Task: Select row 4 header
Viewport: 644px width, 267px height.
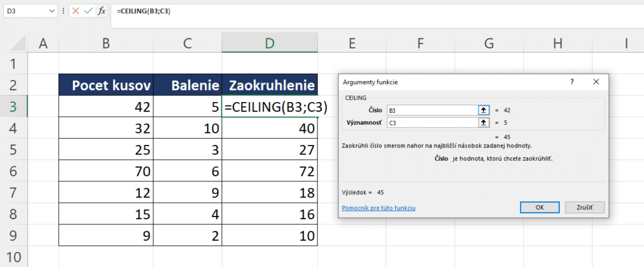Action: pyautogui.click(x=14, y=128)
